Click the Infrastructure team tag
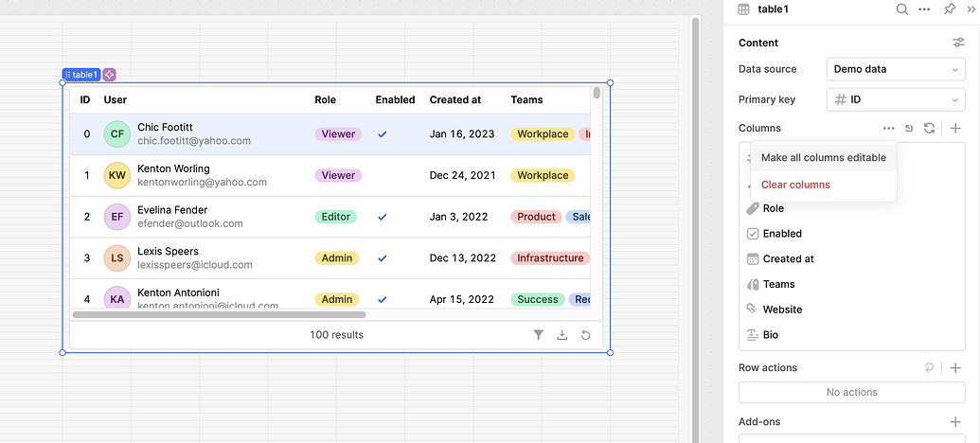The image size is (980, 443). pyautogui.click(x=550, y=258)
